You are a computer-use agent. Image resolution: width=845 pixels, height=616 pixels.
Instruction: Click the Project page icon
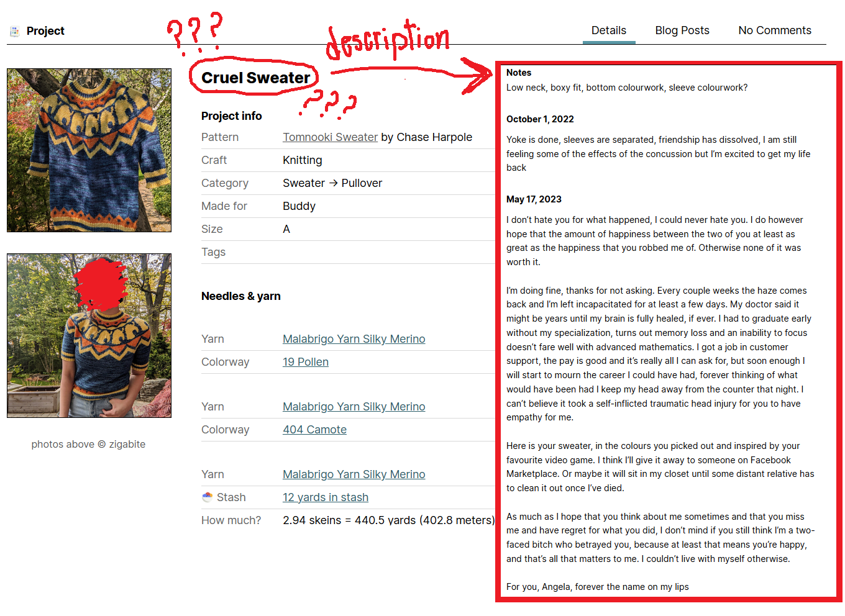point(15,31)
